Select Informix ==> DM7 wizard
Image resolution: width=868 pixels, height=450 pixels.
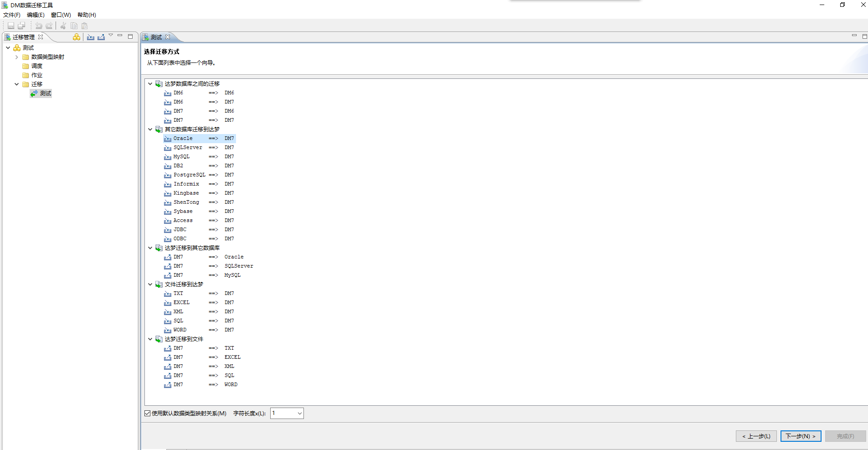[200, 184]
